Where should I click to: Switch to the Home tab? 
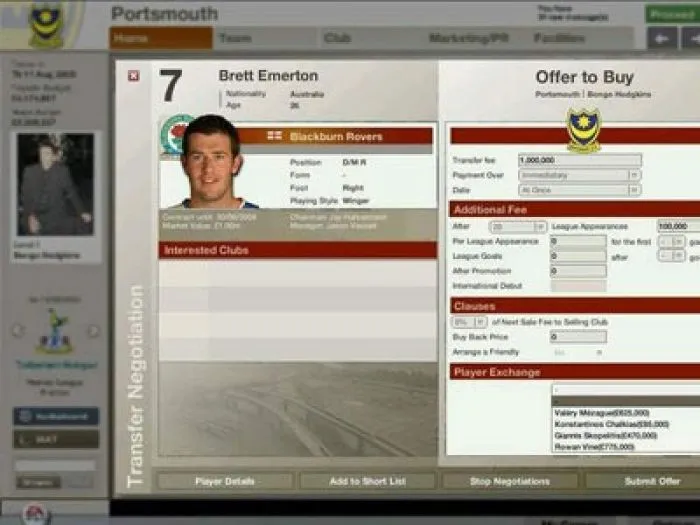point(161,38)
